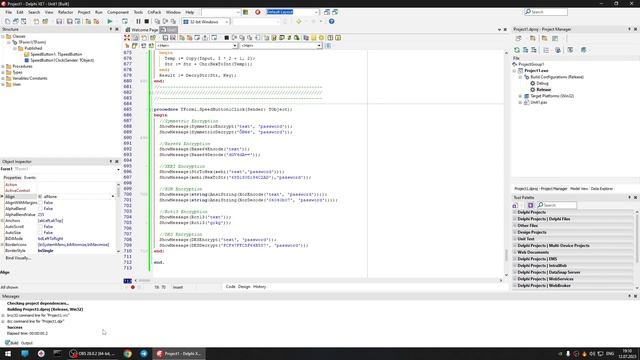The image size is (640, 360).
Task: Open Telegram from the taskbar
Action: 144,353
